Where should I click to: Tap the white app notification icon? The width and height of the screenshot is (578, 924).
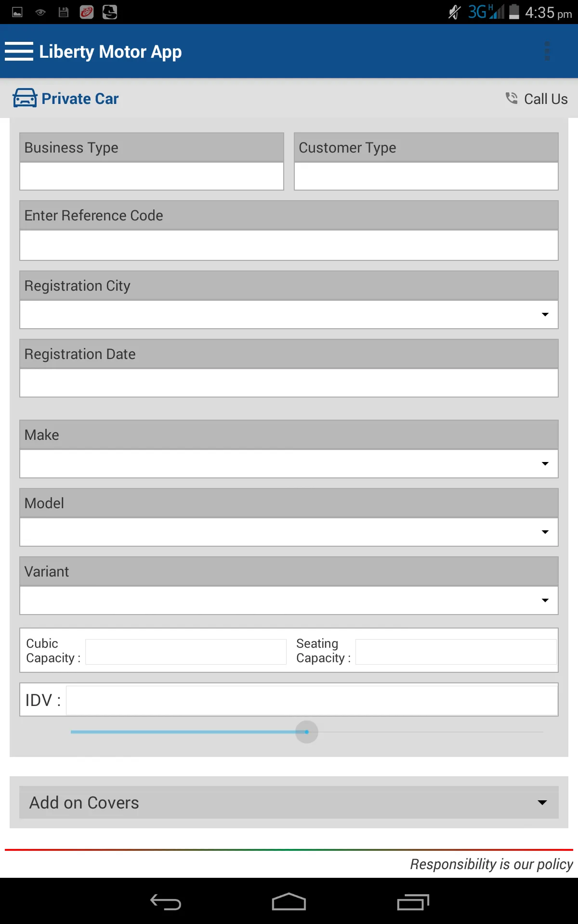(x=110, y=12)
